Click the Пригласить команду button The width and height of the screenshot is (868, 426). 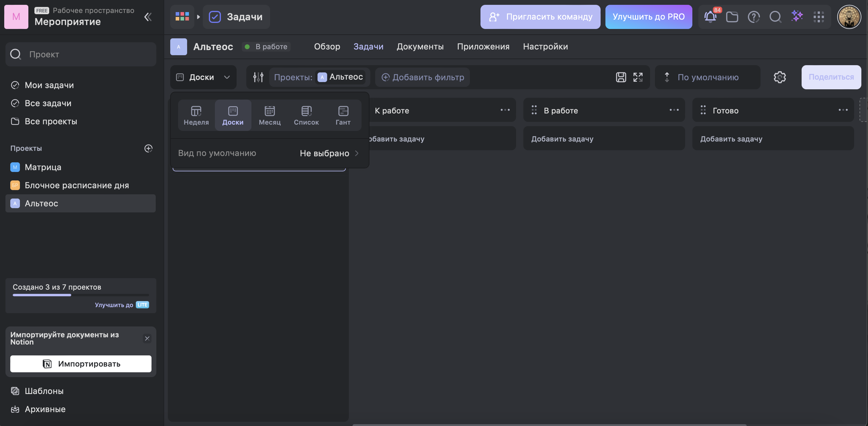(x=540, y=17)
